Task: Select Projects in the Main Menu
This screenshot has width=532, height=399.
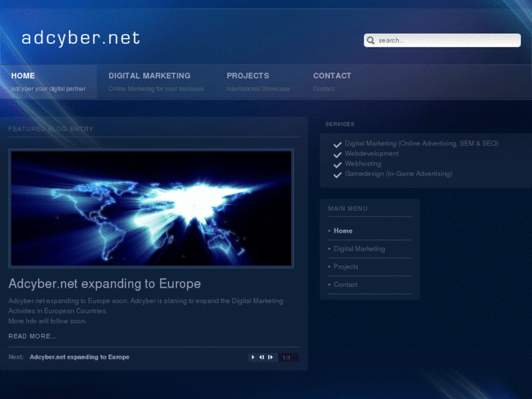Action: click(x=345, y=267)
